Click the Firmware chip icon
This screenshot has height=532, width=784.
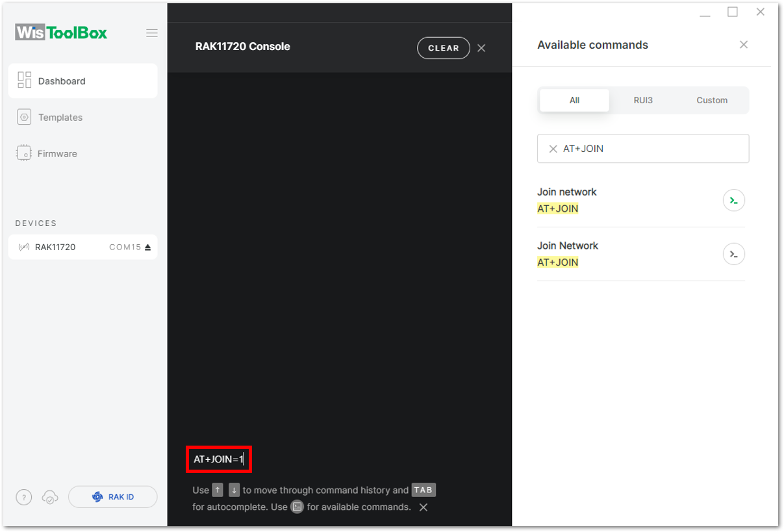pyautogui.click(x=24, y=153)
